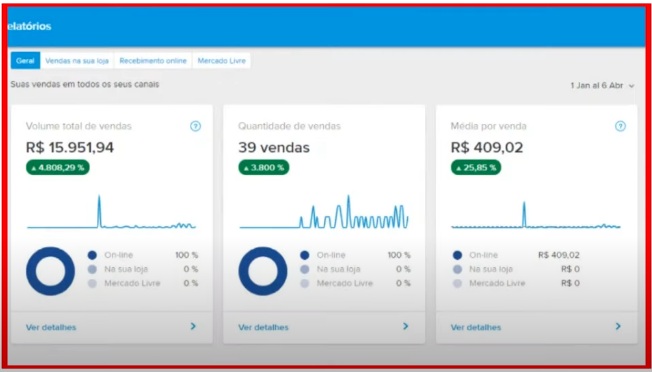This screenshot has height=372, width=652.
Task: Click the Volume total de vendas title
Action: click(79, 126)
